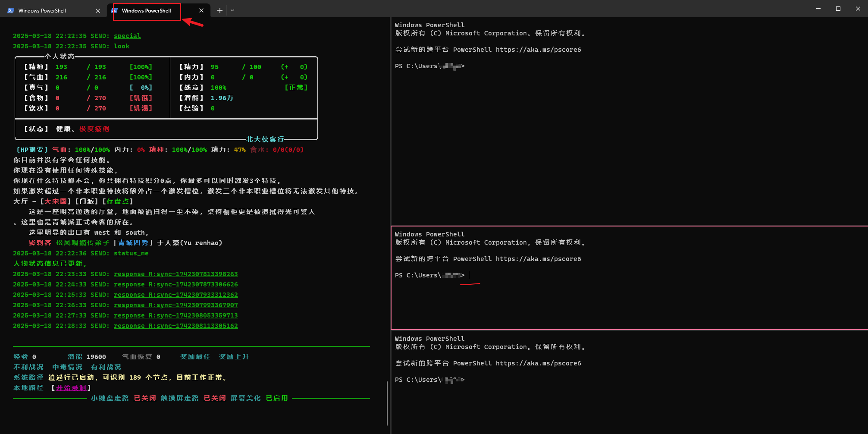Click the look command link
Viewport: 868px width, 434px height.
pyautogui.click(x=122, y=46)
